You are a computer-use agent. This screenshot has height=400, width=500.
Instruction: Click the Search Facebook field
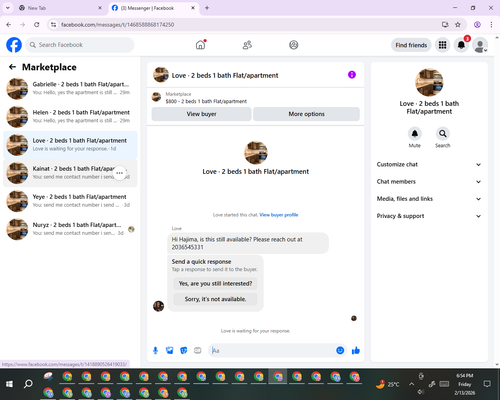(80, 45)
